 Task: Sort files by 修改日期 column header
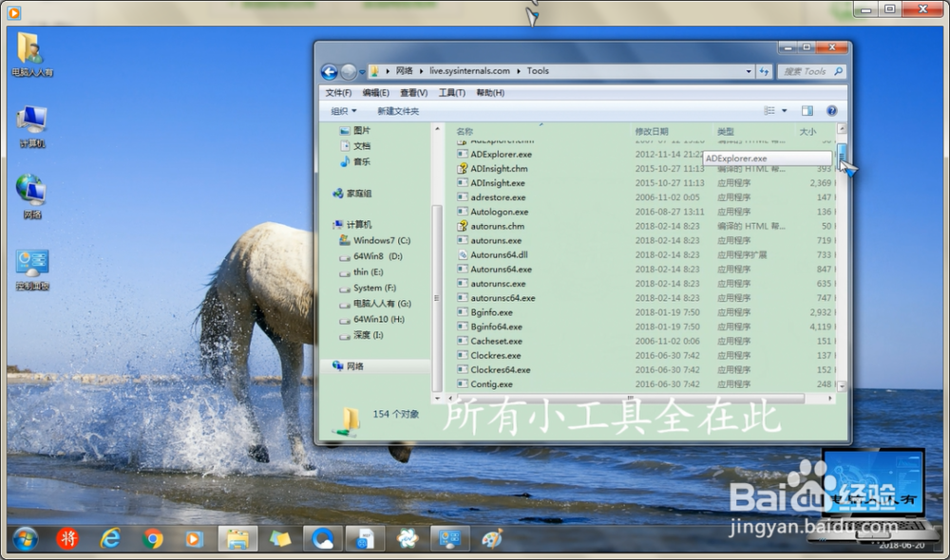tap(652, 131)
